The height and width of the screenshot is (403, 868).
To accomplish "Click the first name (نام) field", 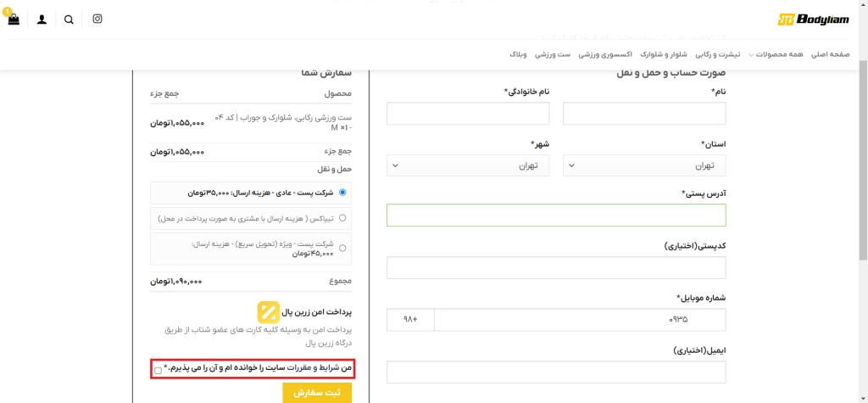I will point(644,114).
